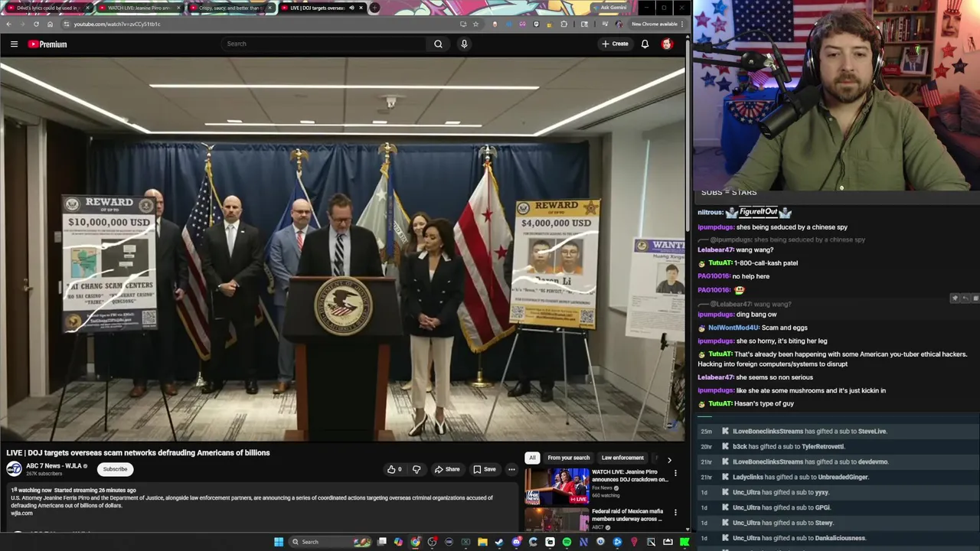Click the YouTube search magnifier button
This screenshot has width=980, height=551.
click(438, 44)
